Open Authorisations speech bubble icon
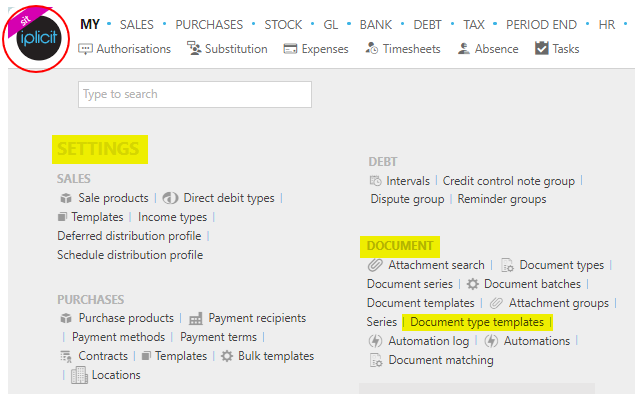 (85, 49)
